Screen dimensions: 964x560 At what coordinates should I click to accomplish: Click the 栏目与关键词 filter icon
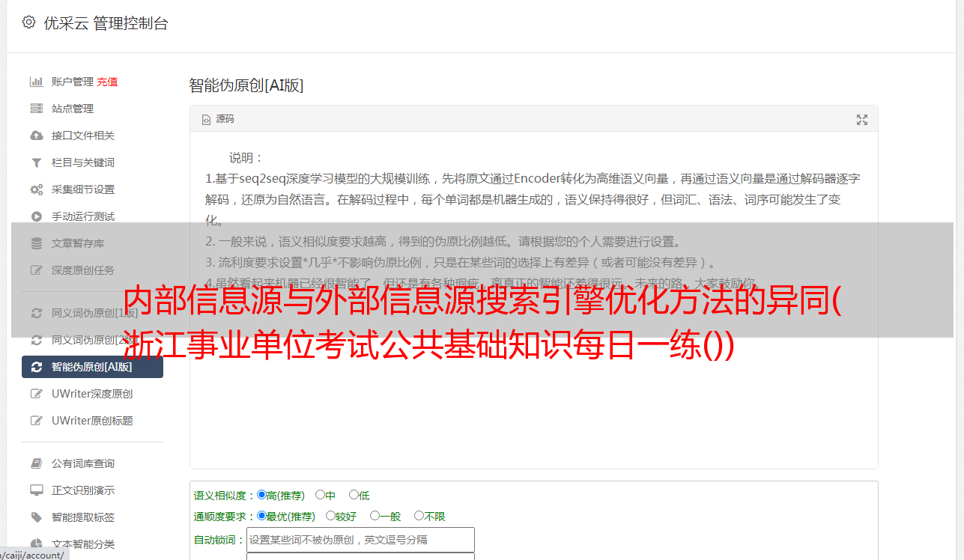click(36, 162)
